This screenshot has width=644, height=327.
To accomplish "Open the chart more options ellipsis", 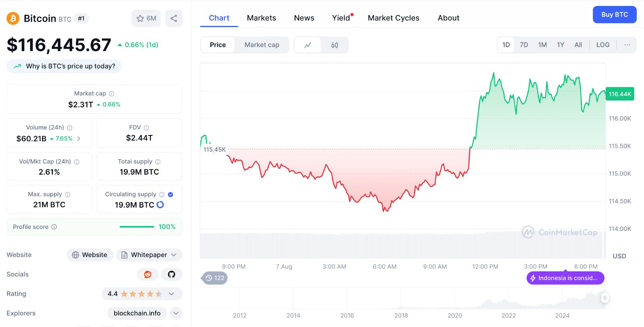I will (627, 45).
